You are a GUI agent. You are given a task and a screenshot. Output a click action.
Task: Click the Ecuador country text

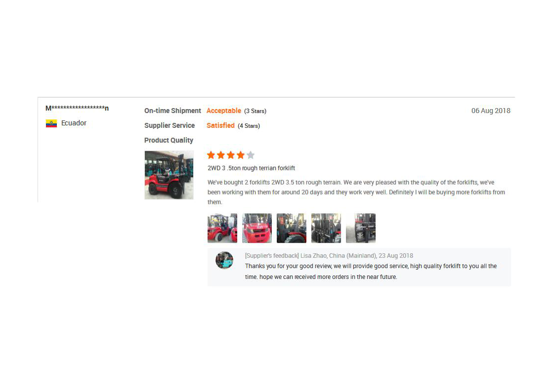pyautogui.click(x=74, y=123)
